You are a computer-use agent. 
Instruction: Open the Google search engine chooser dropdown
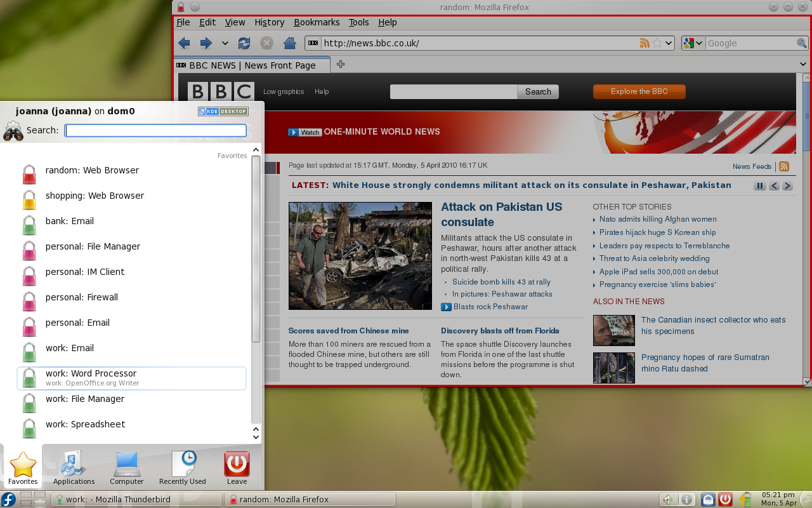693,43
